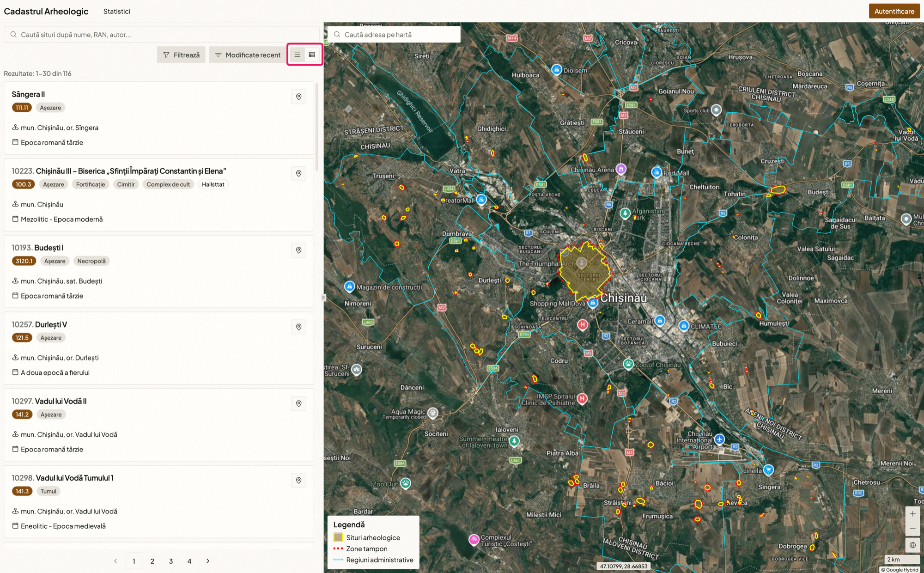Switch to table view layout
924x573 pixels.
click(312, 55)
